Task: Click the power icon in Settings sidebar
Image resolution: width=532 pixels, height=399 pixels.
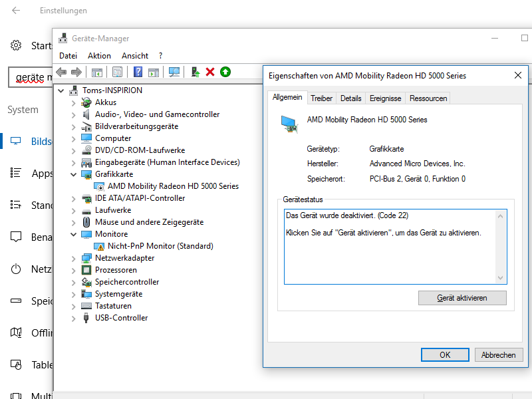Action: point(15,269)
